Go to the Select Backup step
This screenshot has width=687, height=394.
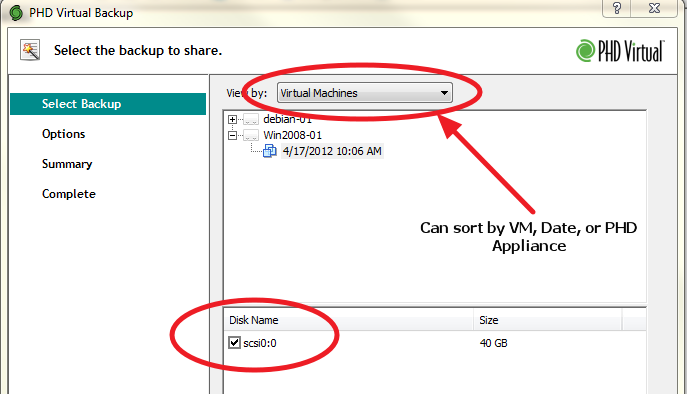(108, 104)
